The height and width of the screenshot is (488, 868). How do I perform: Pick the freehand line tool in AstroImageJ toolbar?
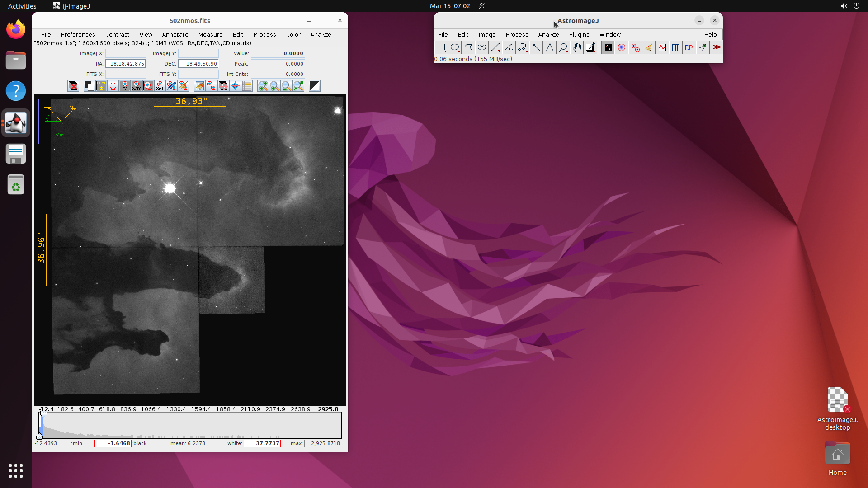tap(481, 47)
